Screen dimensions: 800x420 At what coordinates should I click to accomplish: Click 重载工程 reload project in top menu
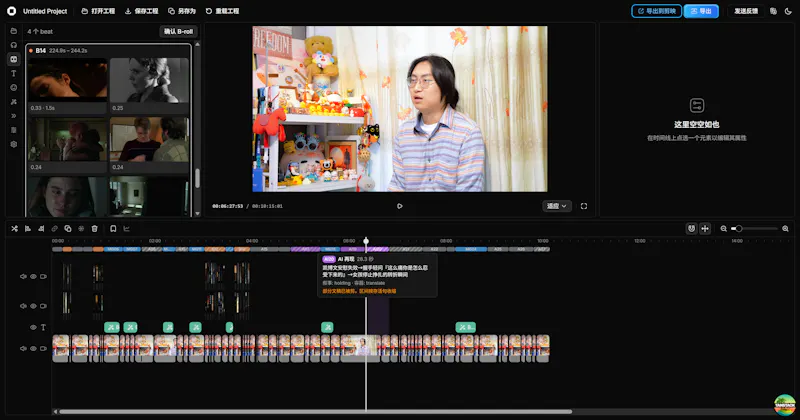point(222,11)
